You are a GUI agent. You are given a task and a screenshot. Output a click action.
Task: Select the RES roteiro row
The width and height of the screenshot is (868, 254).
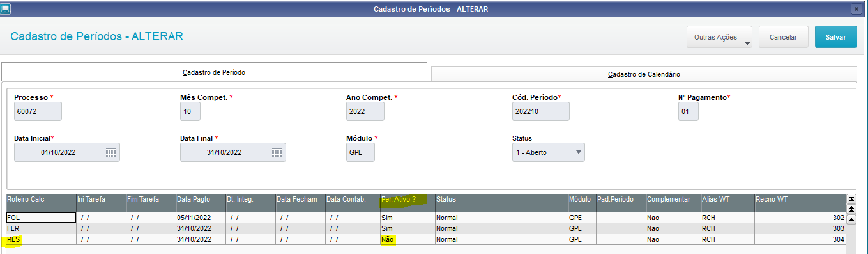point(426,239)
